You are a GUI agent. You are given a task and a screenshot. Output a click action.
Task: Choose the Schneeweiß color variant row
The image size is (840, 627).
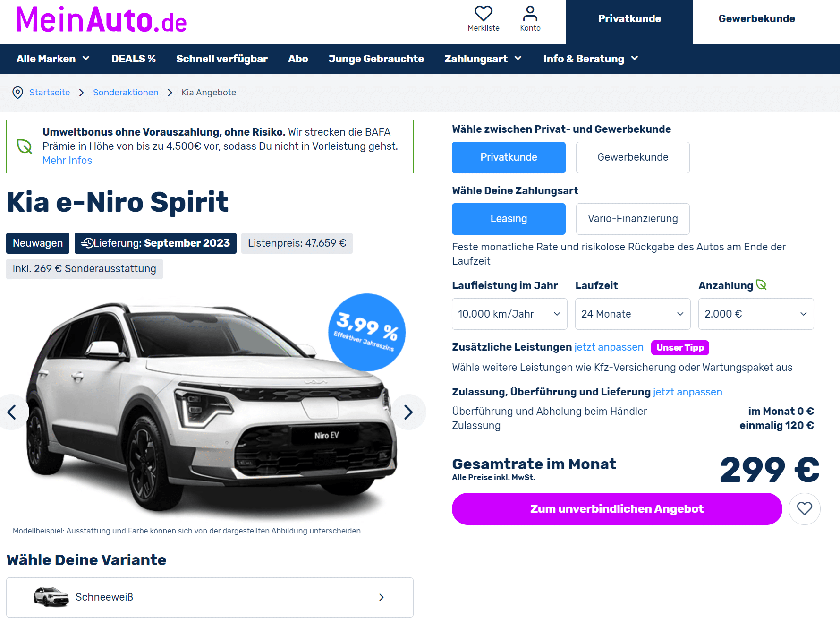click(210, 597)
